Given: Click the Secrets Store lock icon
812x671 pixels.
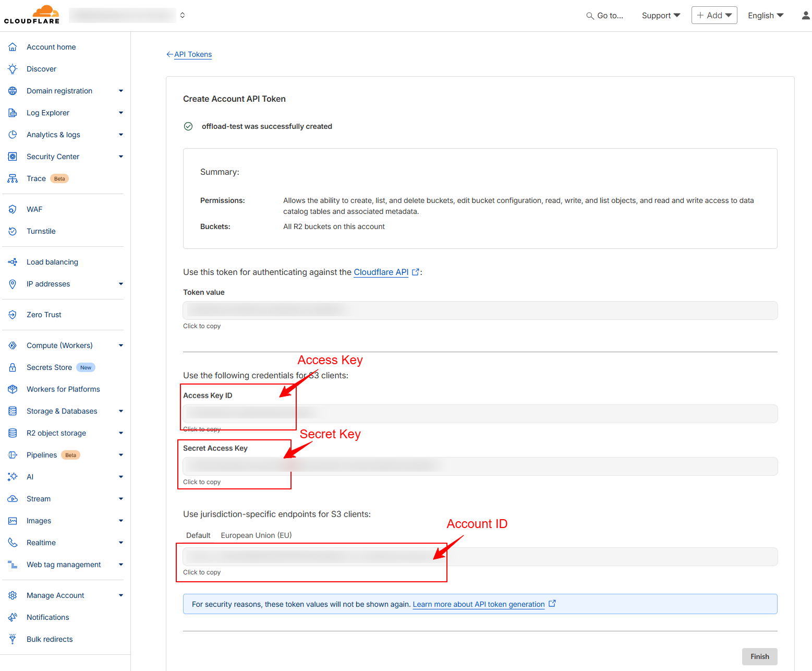Looking at the screenshot, I should point(13,367).
